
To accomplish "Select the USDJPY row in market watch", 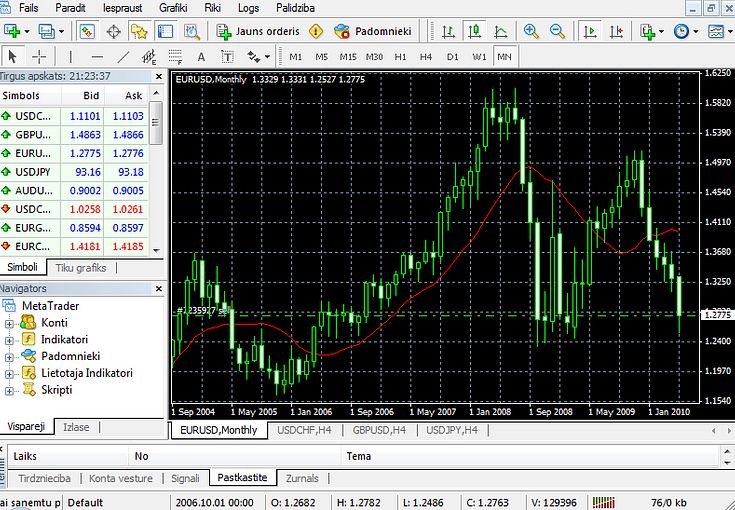I will [x=75, y=172].
